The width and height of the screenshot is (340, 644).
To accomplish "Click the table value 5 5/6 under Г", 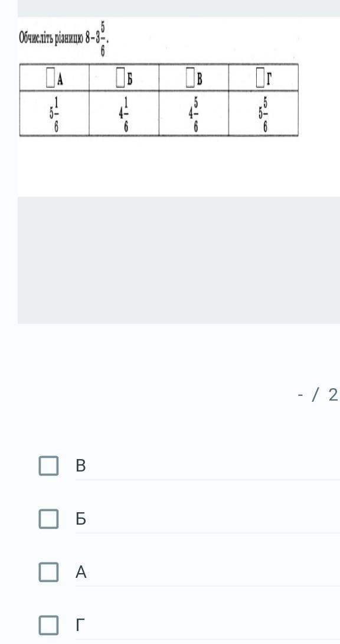I will (263, 113).
